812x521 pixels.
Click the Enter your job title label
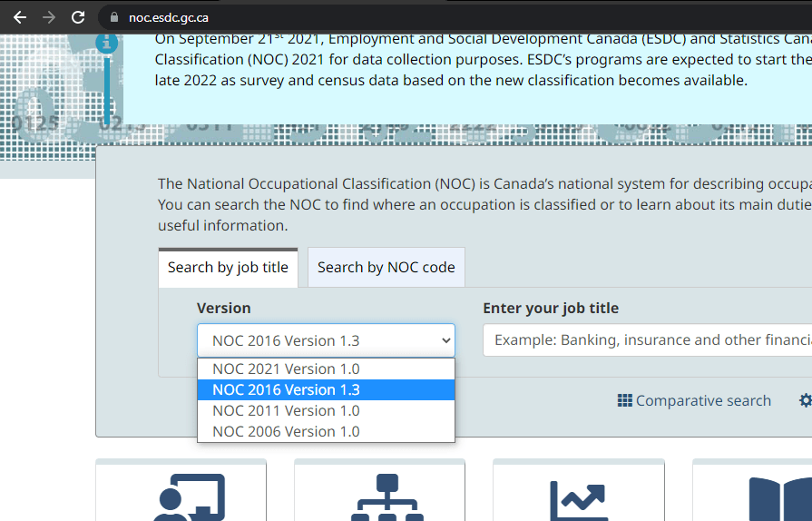(551, 308)
